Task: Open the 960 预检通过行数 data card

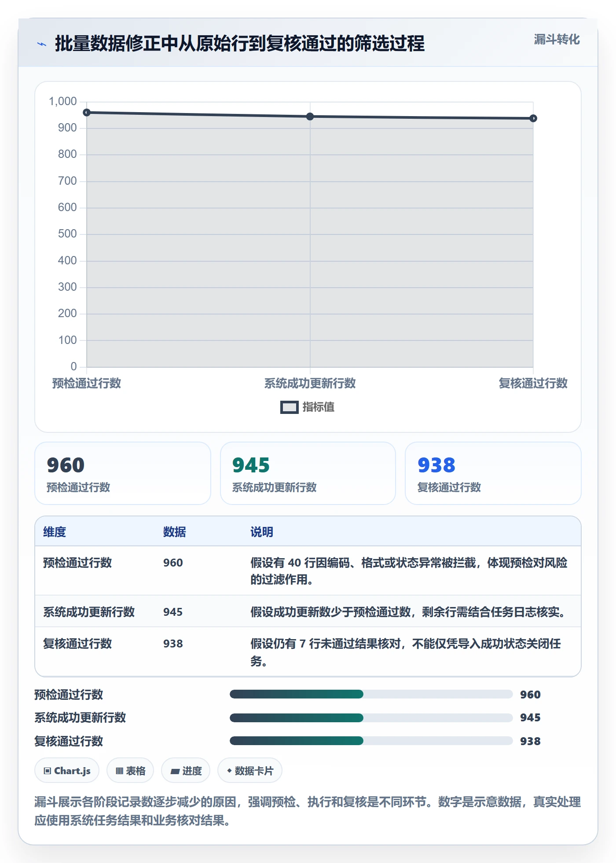Action: (x=123, y=473)
